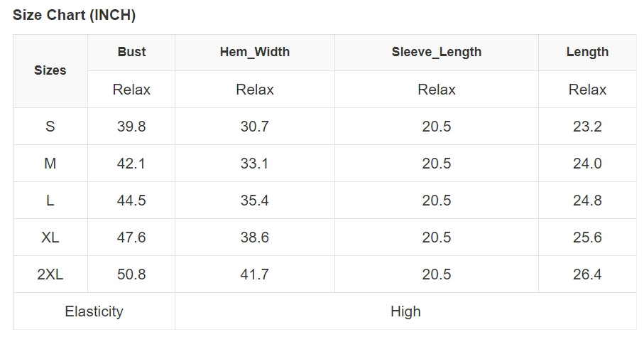
Task: Click the size S row label
Action: tap(50, 127)
